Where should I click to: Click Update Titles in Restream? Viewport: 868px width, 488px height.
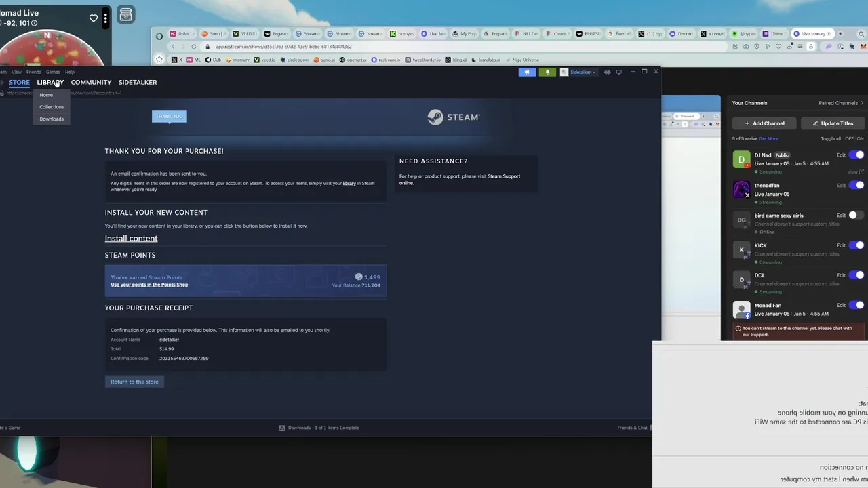pos(833,123)
